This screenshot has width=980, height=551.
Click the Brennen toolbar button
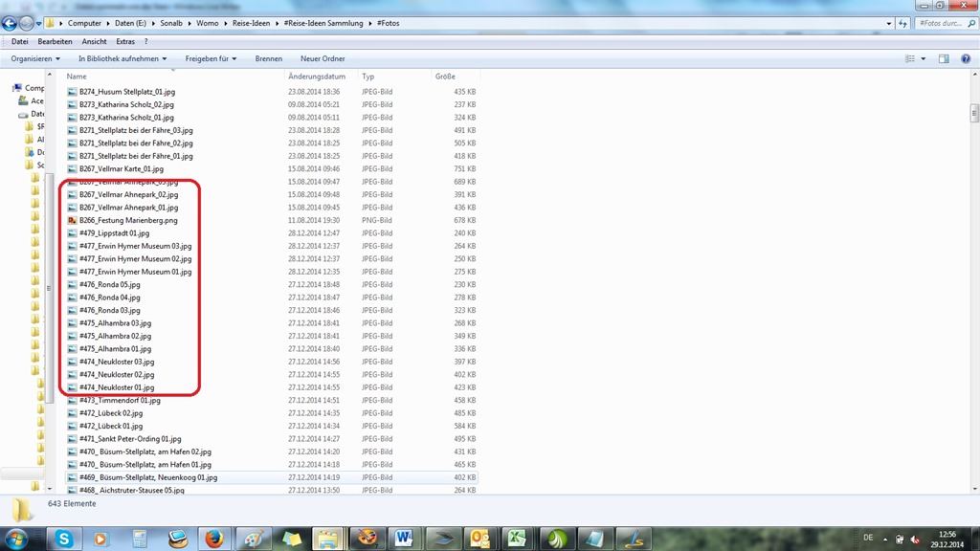(268, 58)
